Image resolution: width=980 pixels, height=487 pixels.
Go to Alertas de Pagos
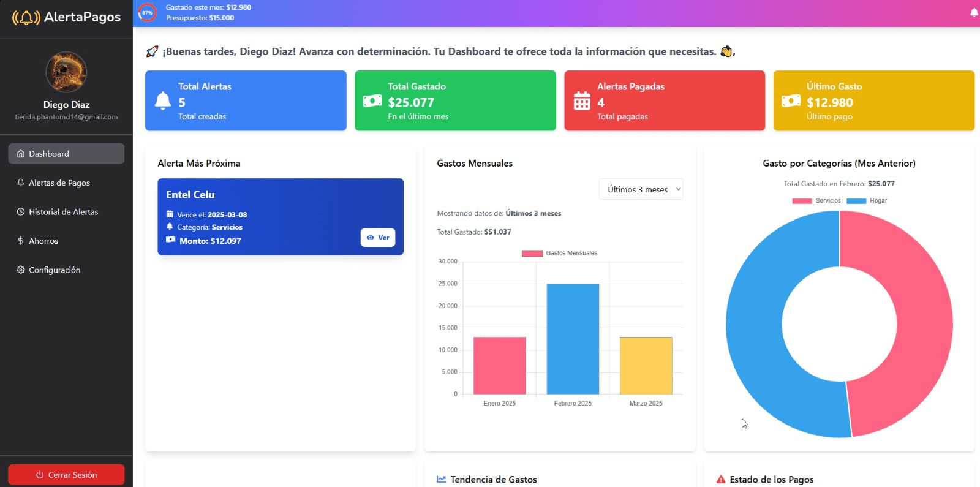point(66,183)
